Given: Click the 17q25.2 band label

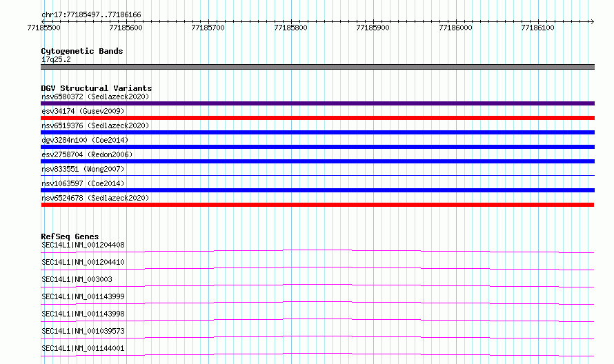Looking at the screenshot, I should pyautogui.click(x=56, y=59).
